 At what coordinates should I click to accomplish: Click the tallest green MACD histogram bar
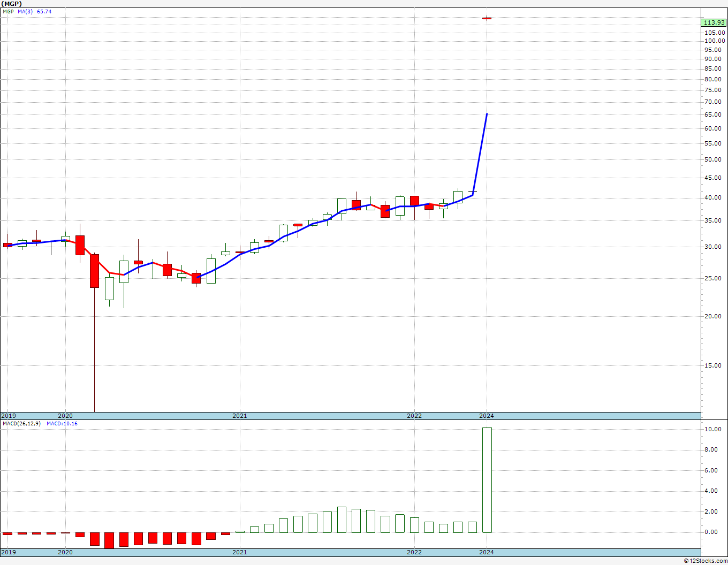[x=487, y=480]
